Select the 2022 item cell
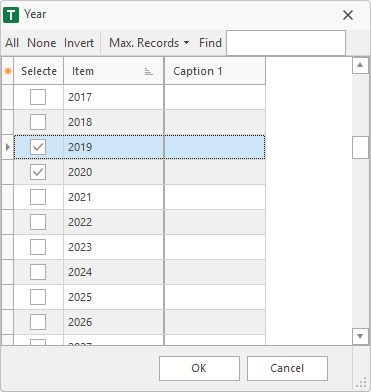The width and height of the screenshot is (371, 392). (x=113, y=222)
